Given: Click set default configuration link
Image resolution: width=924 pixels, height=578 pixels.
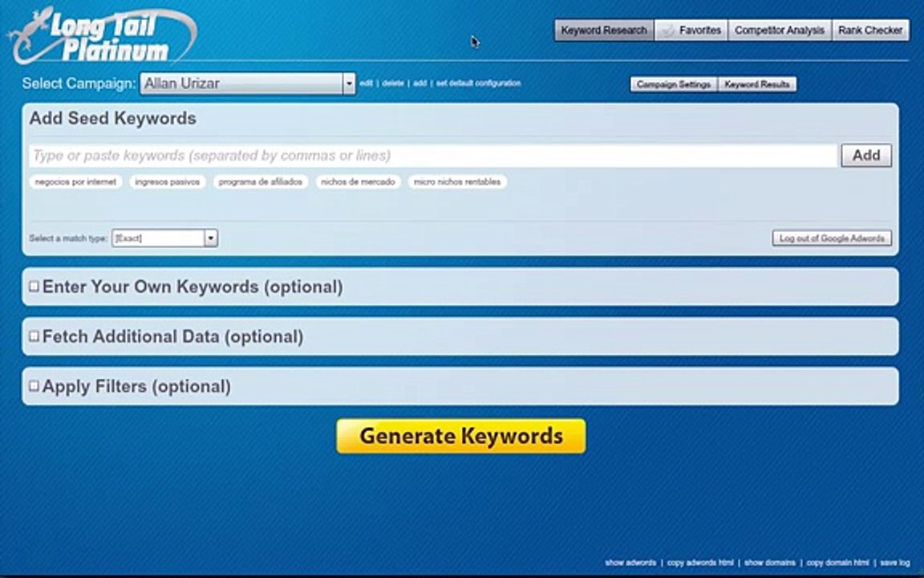Looking at the screenshot, I should click(x=478, y=83).
